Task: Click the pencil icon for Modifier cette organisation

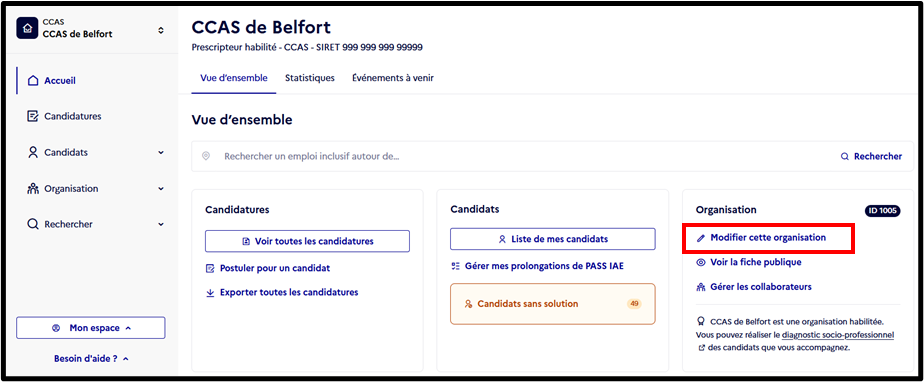Action: pyautogui.click(x=701, y=238)
